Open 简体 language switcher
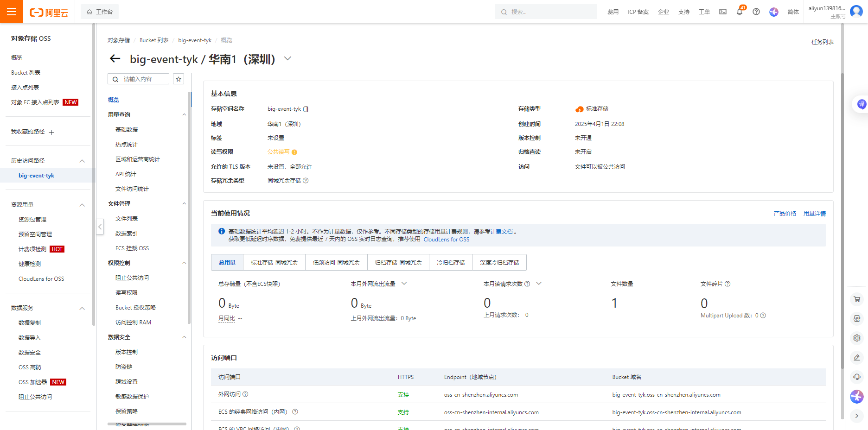The image size is (868, 430). click(x=793, y=12)
